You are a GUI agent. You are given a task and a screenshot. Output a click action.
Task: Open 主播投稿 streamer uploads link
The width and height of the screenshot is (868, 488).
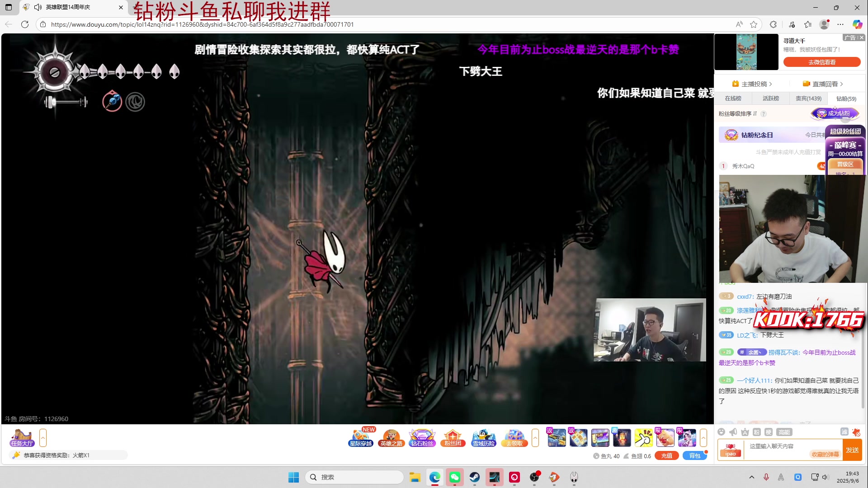[752, 84]
